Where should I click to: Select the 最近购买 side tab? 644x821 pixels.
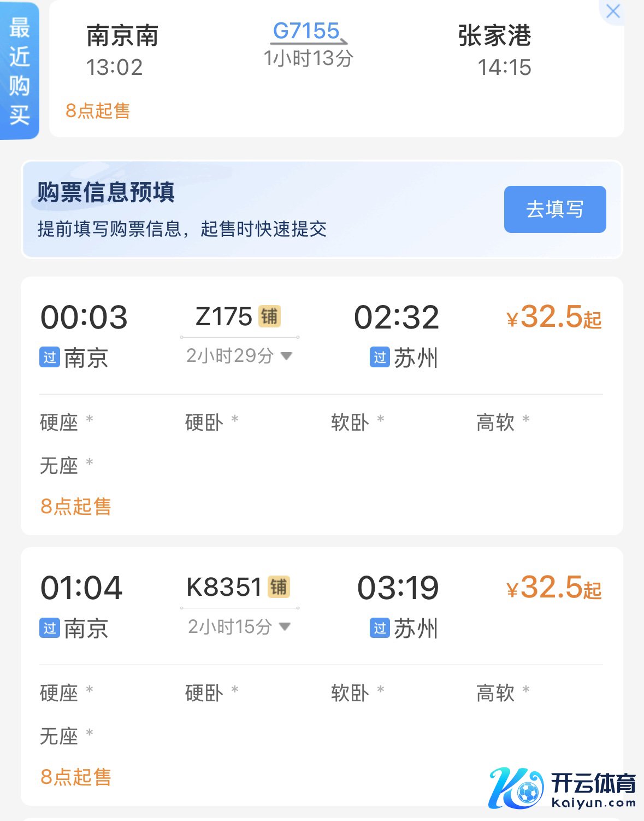(19, 71)
